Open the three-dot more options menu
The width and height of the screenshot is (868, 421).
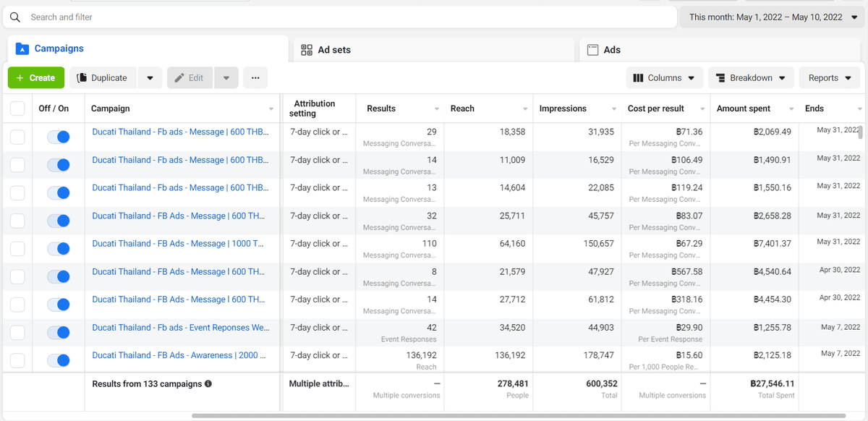(x=255, y=78)
